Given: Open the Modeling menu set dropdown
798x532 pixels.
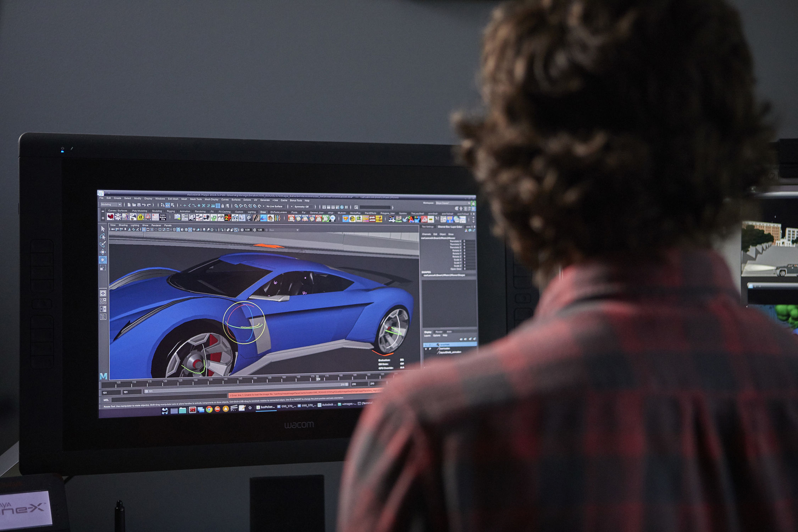Looking at the screenshot, I should tap(111, 205).
